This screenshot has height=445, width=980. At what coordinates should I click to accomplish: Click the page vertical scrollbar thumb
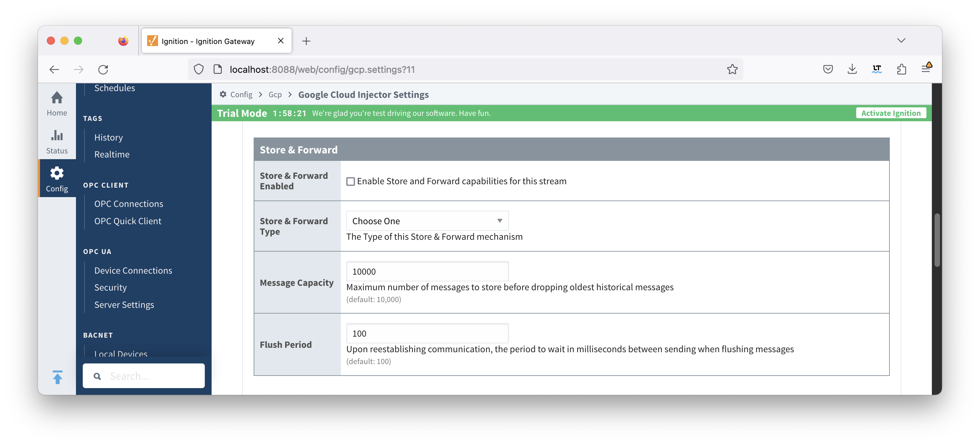point(937,240)
